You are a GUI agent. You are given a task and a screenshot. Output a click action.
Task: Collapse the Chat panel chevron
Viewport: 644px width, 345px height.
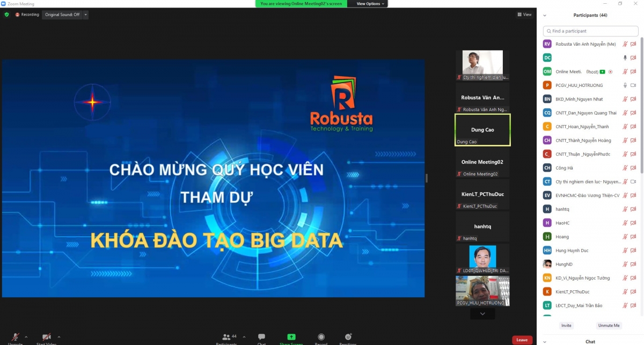(x=545, y=341)
